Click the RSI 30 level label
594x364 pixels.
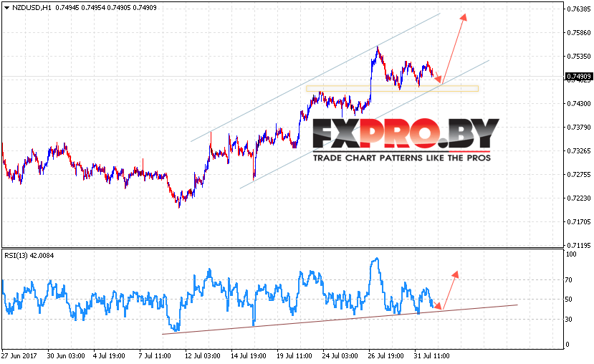click(x=569, y=320)
